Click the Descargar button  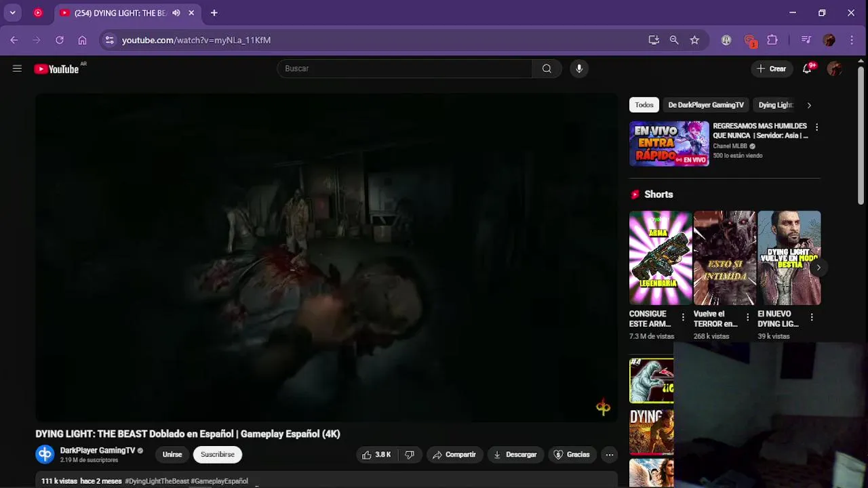(x=515, y=455)
